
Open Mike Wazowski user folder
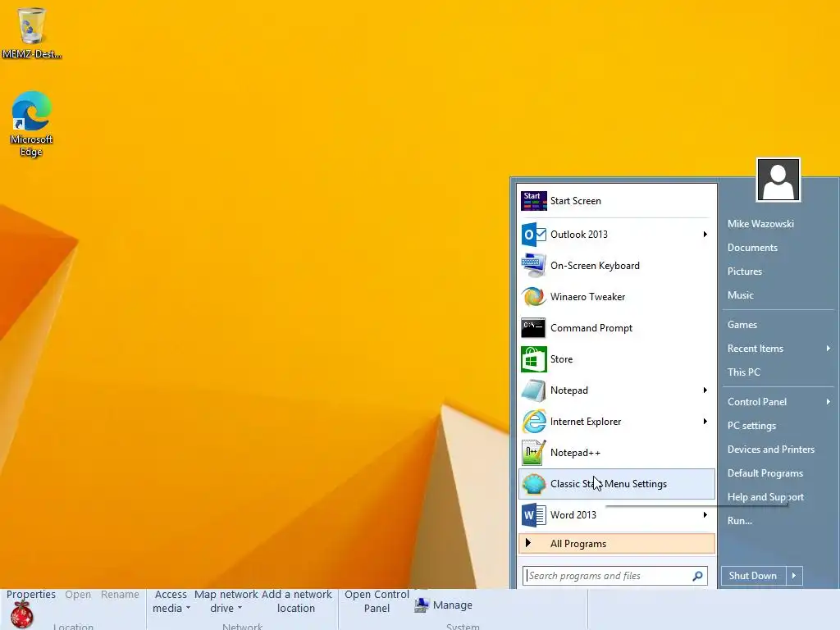(x=760, y=224)
